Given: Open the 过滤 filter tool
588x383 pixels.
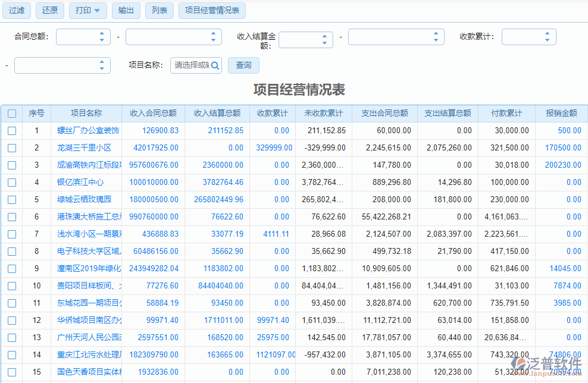Looking at the screenshot, I should 16,10.
